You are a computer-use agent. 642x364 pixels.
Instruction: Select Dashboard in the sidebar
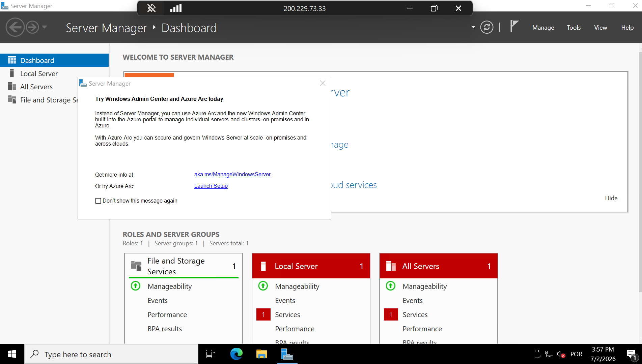[54, 60]
